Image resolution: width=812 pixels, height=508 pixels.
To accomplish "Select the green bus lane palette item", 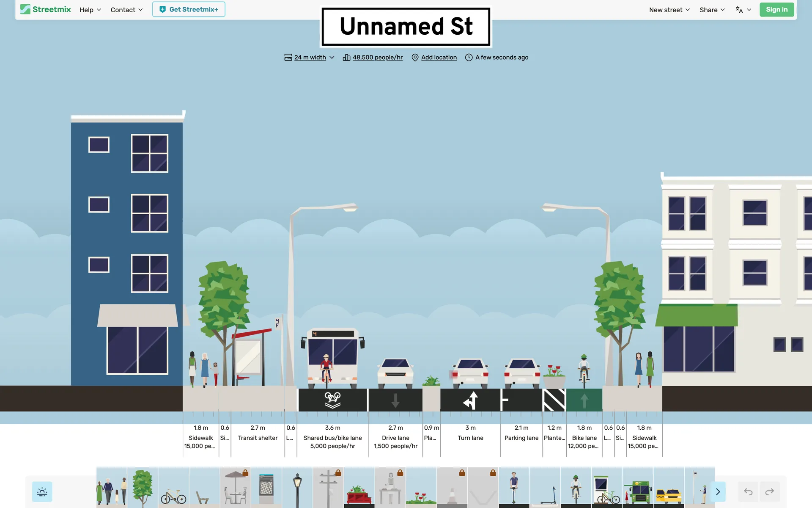I will click(637, 487).
